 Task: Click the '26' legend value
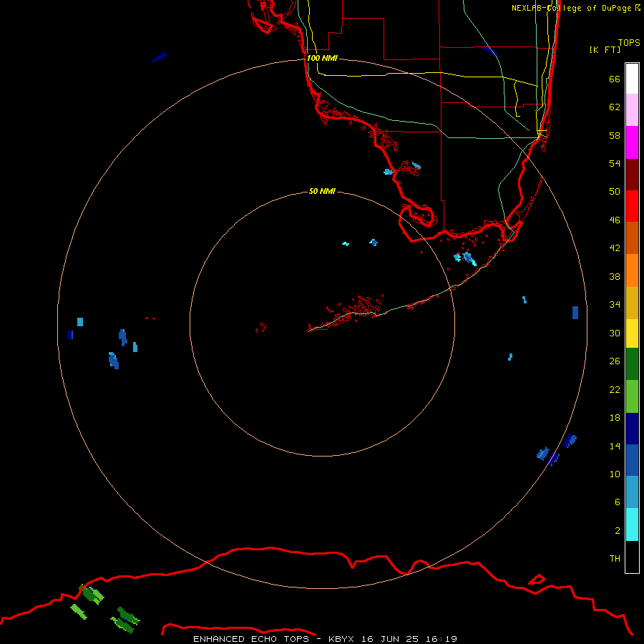click(x=615, y=361)
